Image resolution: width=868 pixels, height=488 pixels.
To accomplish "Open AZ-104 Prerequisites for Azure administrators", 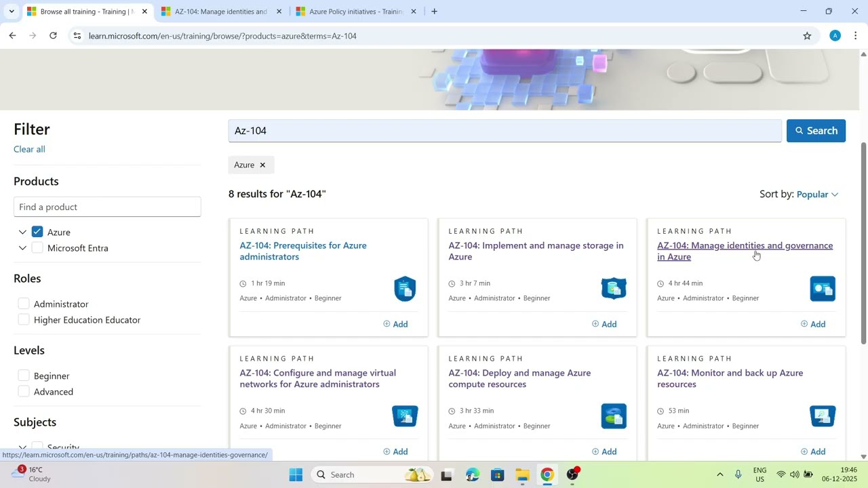I will 303,251.
